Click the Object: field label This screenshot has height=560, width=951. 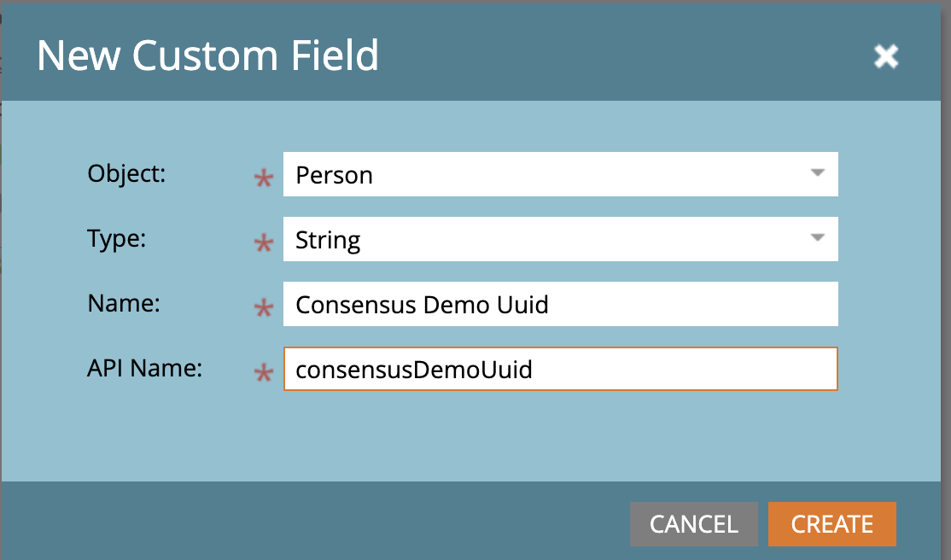pos(126,174)
